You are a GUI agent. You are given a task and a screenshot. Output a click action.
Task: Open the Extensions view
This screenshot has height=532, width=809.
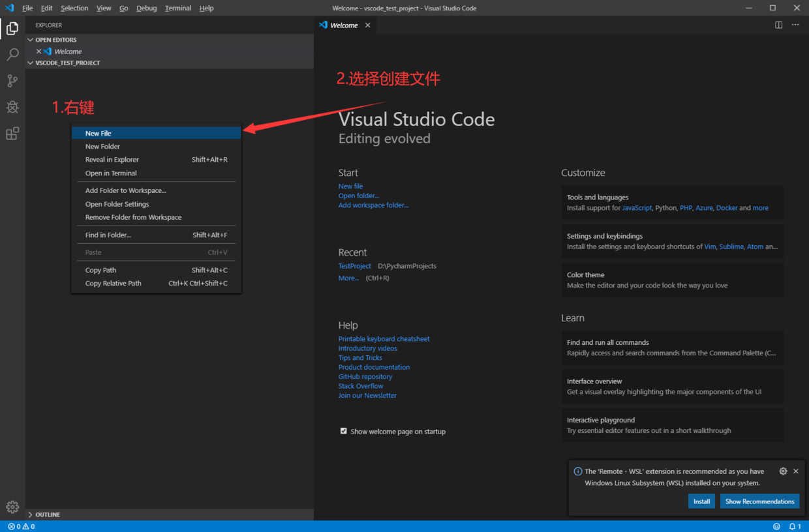[12, 134]
